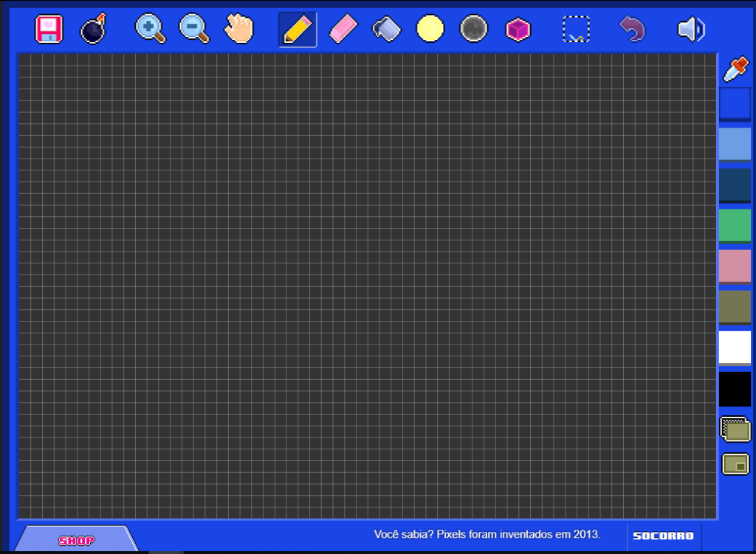
Task: Select the green color swatch
Action: point(735,225)
